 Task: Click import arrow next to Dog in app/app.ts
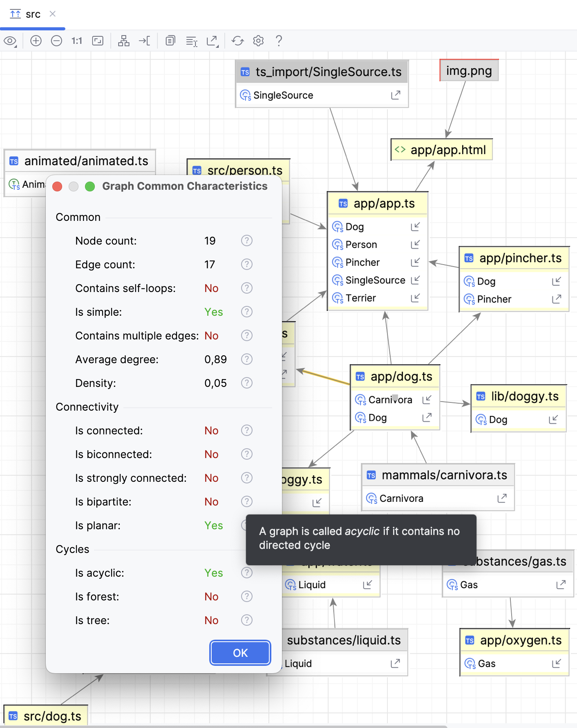coord(415,227)
